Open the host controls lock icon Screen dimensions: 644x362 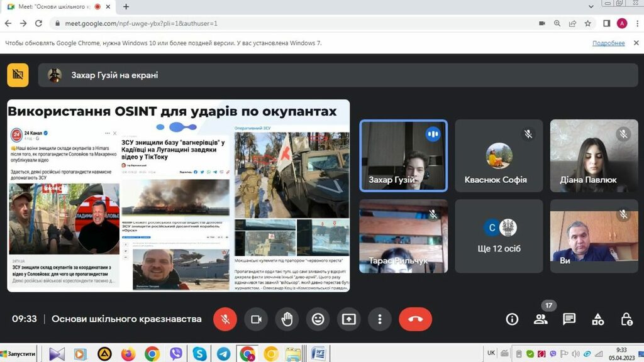point(626,319)
